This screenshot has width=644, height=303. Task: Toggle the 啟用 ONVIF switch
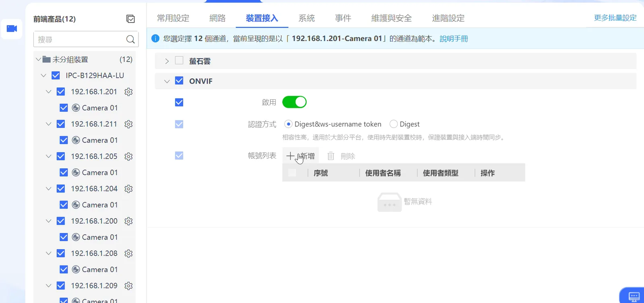click(294, 102)
